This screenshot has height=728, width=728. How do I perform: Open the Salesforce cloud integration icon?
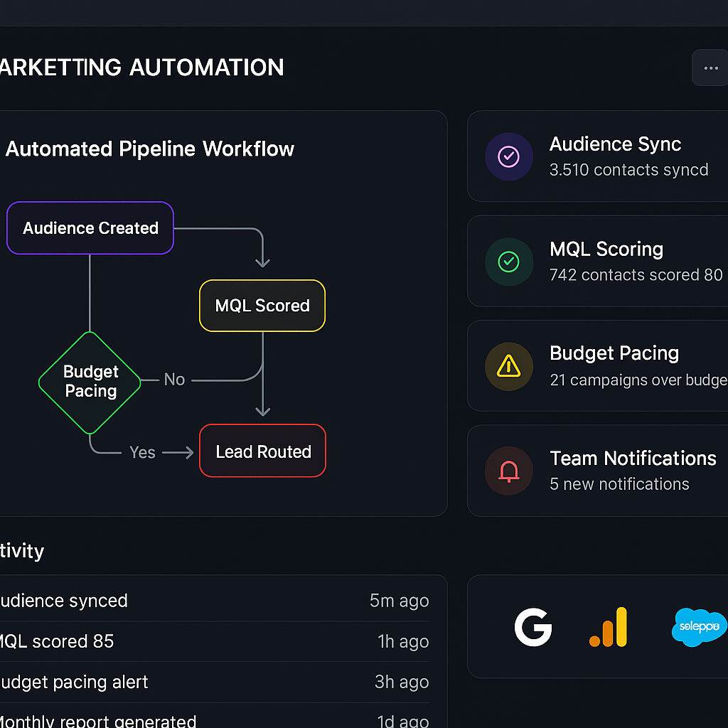(x=699, y=626)
